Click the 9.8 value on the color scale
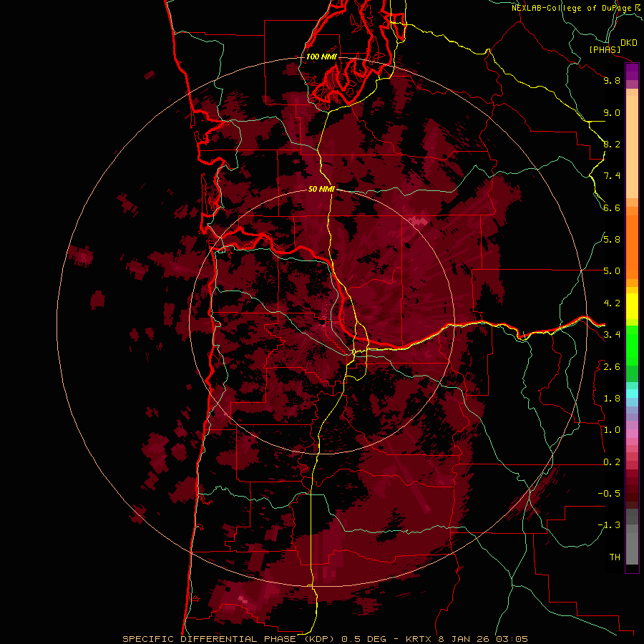This screenshot has width=644, height=644. click(x=612, y=80)
